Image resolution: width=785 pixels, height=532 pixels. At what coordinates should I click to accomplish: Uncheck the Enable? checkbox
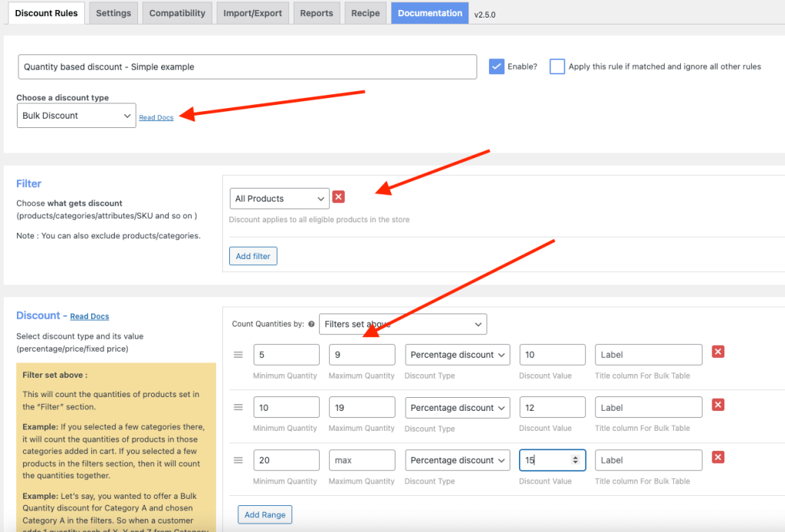click(x=496, y=67)
